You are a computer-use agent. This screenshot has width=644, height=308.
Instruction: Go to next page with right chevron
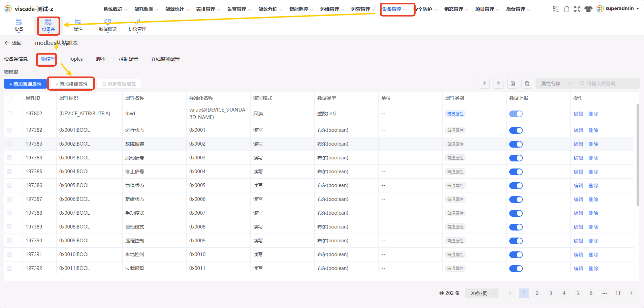pyautogui.click(x=632, y=293)
